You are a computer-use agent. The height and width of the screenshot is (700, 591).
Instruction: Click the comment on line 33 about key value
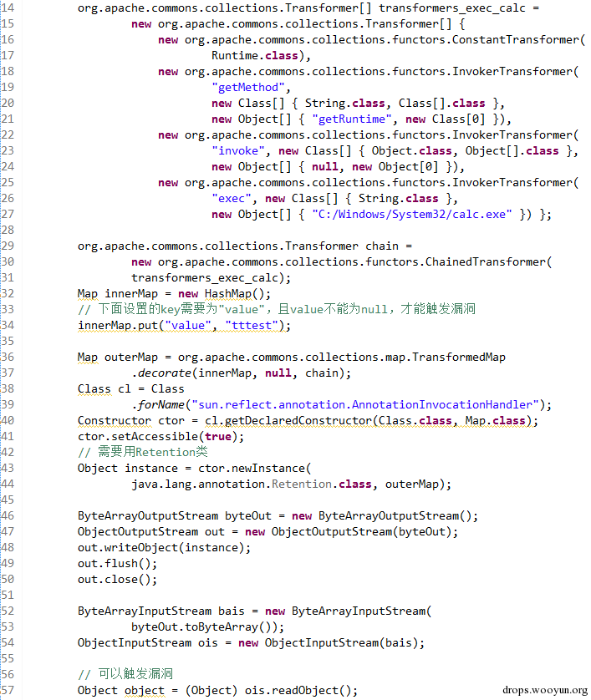tap(277, 309)
